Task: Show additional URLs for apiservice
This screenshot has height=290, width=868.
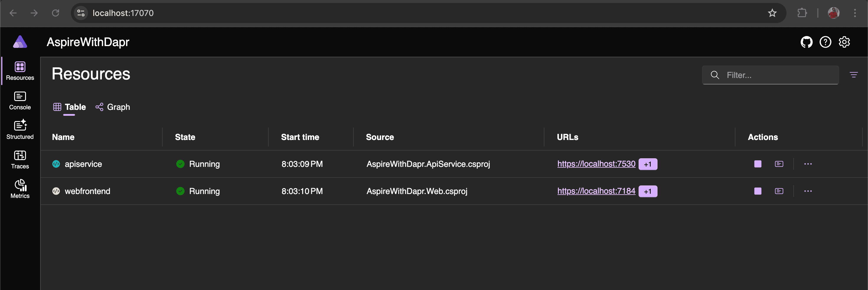Action: click(648, 164)
